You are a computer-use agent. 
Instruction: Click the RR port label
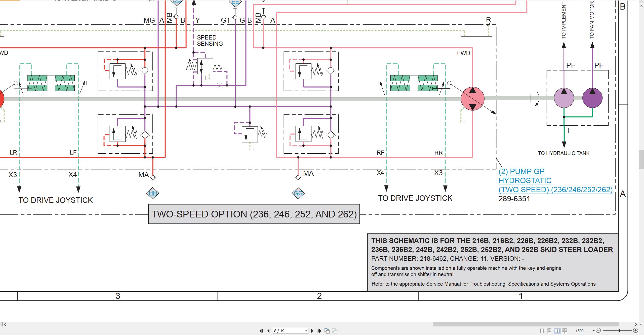[x=438, y=153]
